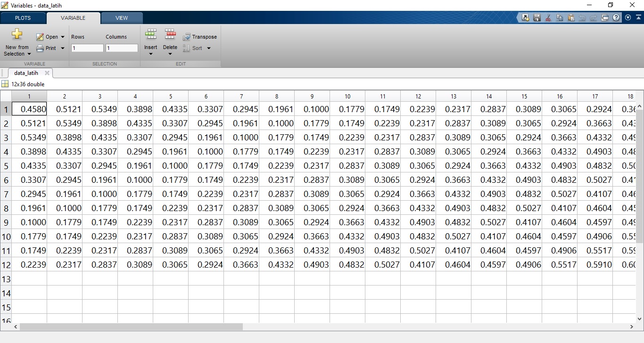Click the Cut scissors icon

[x=548, y=18]
